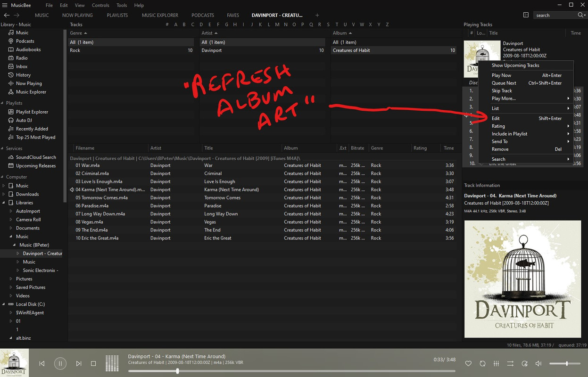Viewport: 588px width, 377px height.
Task: Collapse the Libraries folder
Action: pyautogui.click(x=4, y=203)
